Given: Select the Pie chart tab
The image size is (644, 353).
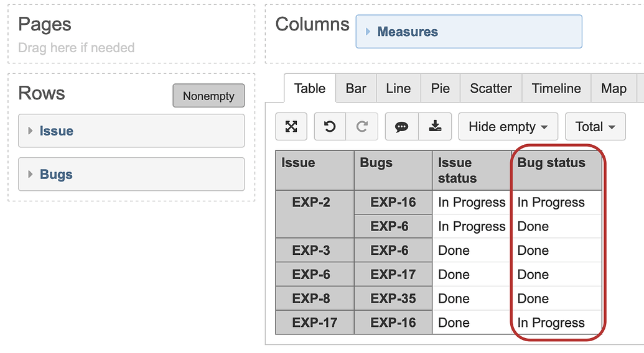Looking at the screenshot, I should click(440, 88).
